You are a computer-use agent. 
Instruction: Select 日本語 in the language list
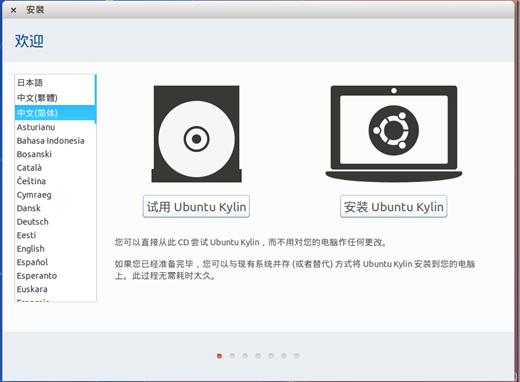pyautogui.click(x=55, y=82)
